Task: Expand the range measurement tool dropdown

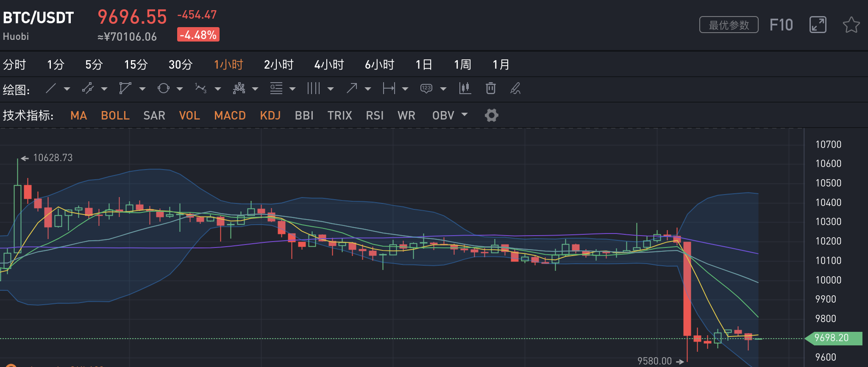Action: pyautogui.click(x=405, y=89)
